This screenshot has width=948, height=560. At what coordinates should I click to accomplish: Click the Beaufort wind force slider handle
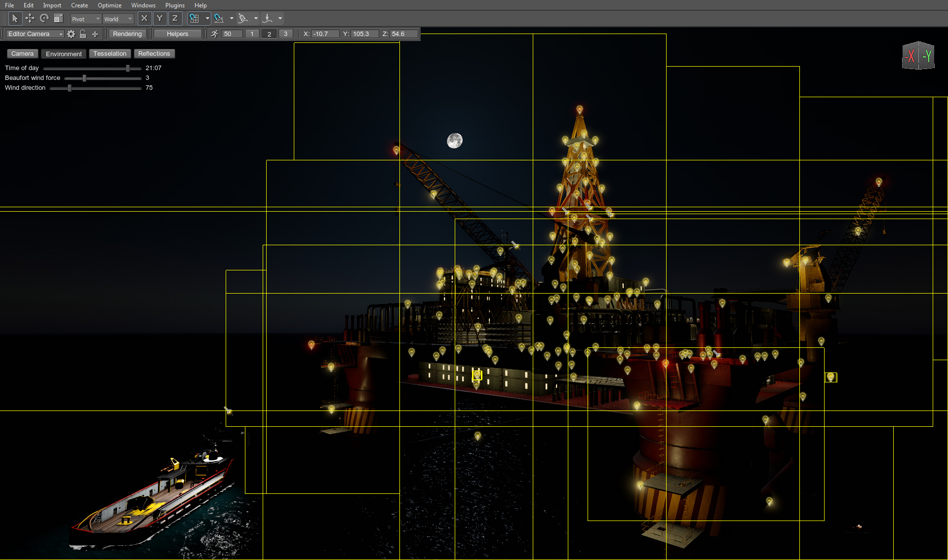(x=84, y=78)
